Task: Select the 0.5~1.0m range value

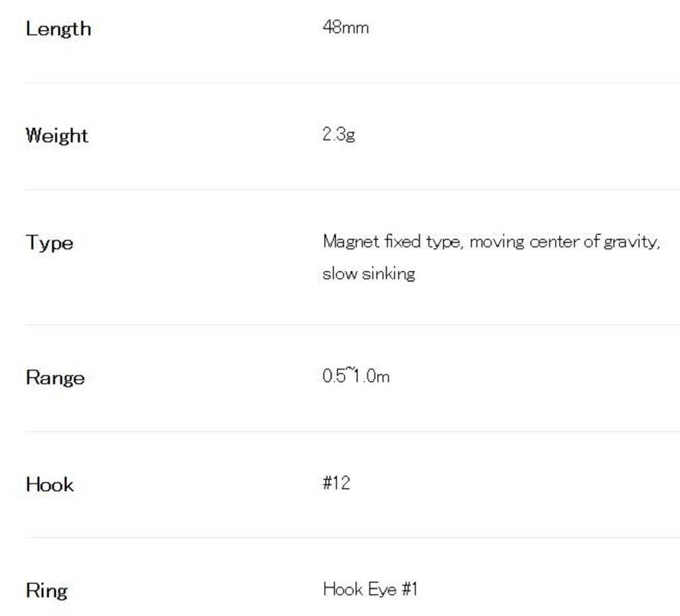Action: point(356,376)
